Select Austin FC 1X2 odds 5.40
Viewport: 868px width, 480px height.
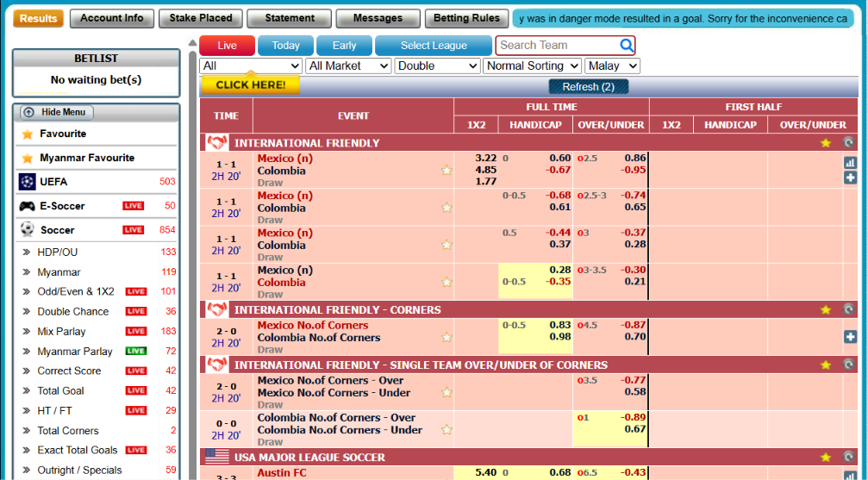point(485,472)
